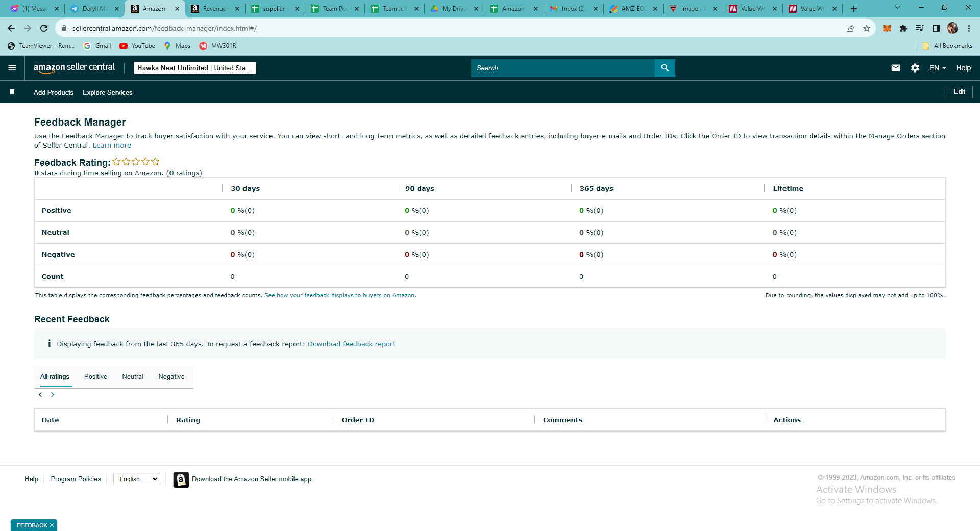
Task: Open Program Policies in the footer
Action: click(x=76, y=479)
